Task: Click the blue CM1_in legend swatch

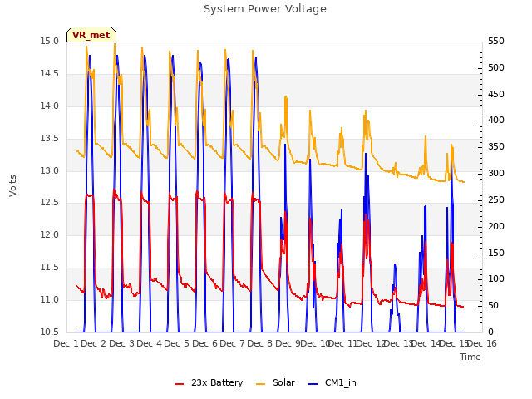Action: (x=313, y=384)
